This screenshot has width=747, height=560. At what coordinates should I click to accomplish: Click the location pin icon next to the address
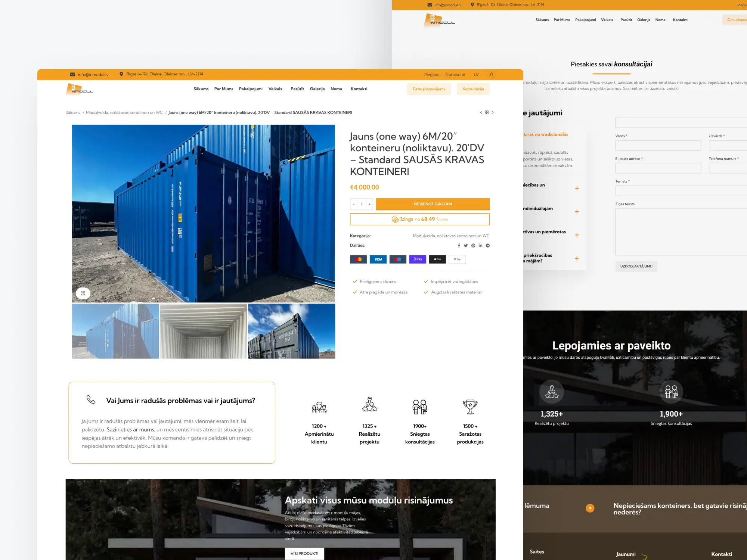click(x=121, y=74)
